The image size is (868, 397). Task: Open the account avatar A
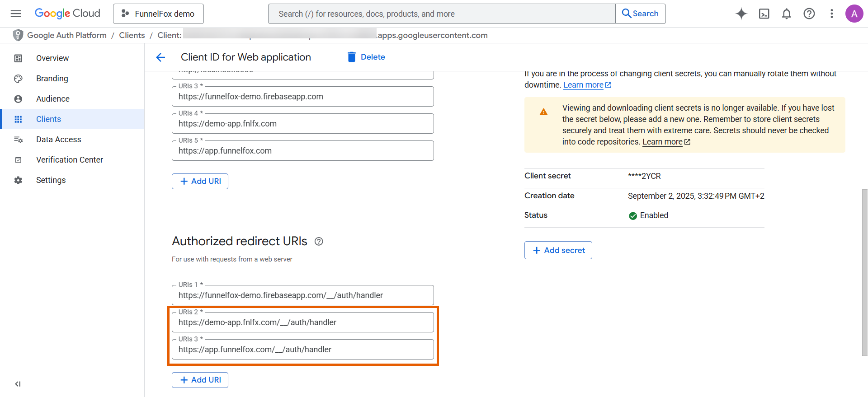click(854, 14)
